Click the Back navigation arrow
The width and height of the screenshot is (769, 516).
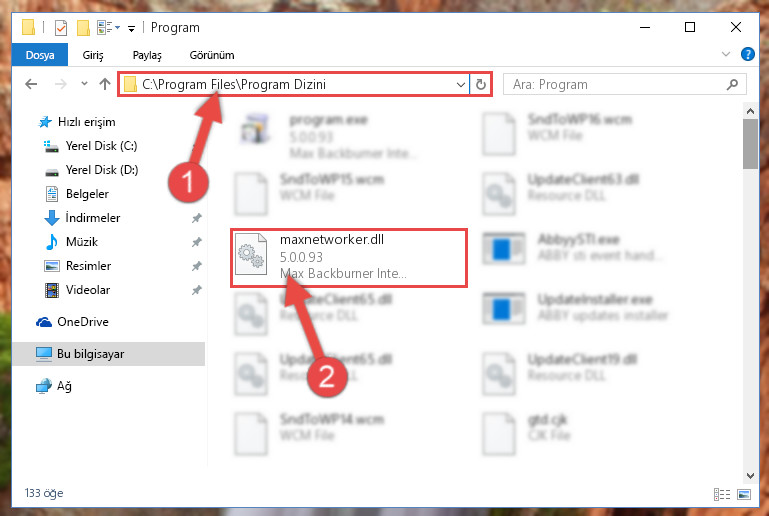pyautogui.click(x=31, y=84)
